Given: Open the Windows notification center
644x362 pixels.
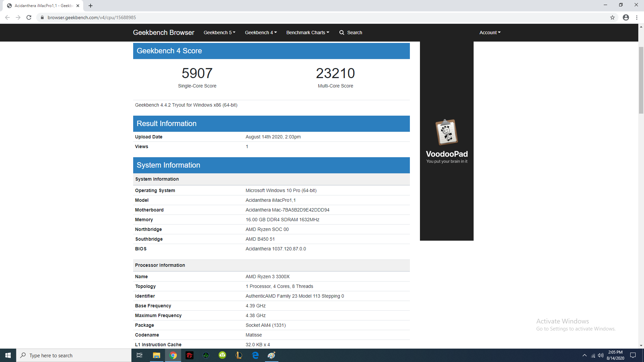Looking at the screenshot, I should [x=633, y=355].
